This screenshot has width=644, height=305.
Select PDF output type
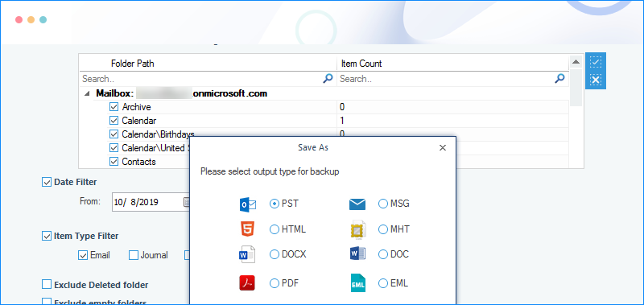point(274,282)
